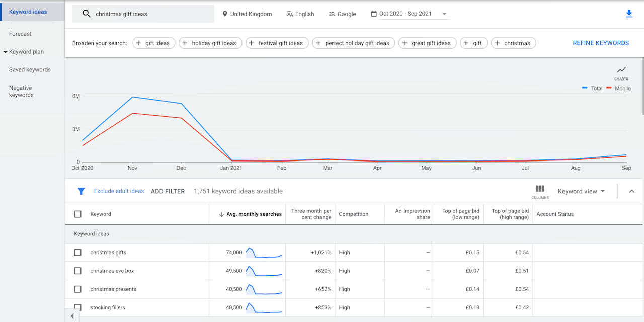Open the Google search network setting
Screen dimensions: 644x322
(342, 14)
